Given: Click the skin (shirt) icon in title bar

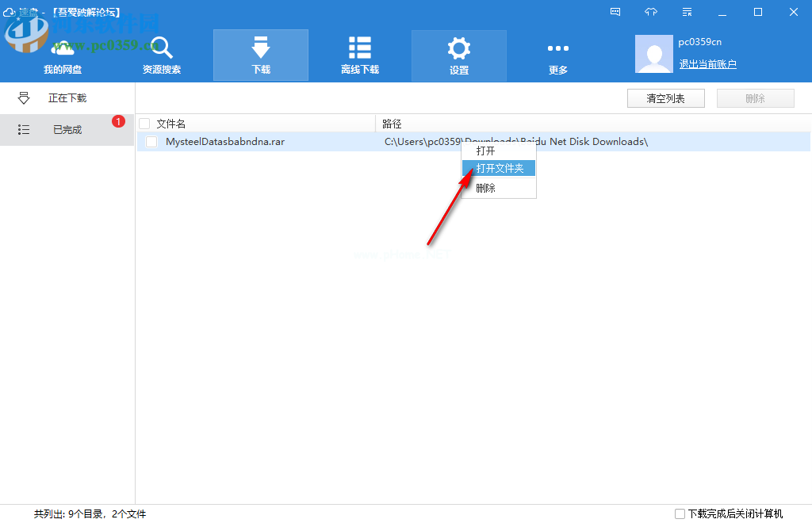Looking at the screenshot, I should (651, 12).
